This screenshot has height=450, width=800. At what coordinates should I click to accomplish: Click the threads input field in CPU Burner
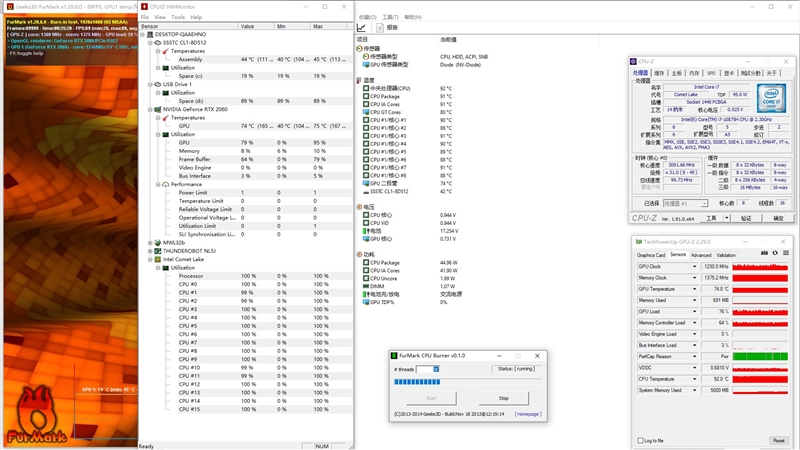428,369
